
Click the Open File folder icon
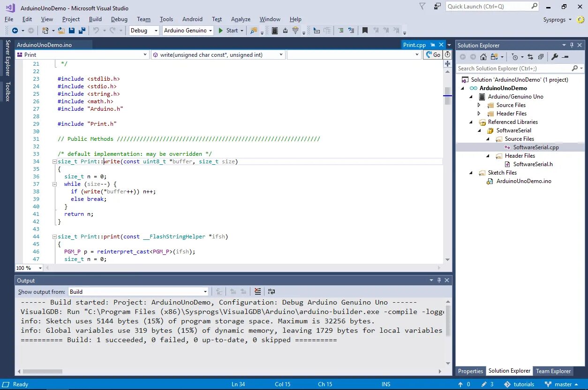click(61, 31)
